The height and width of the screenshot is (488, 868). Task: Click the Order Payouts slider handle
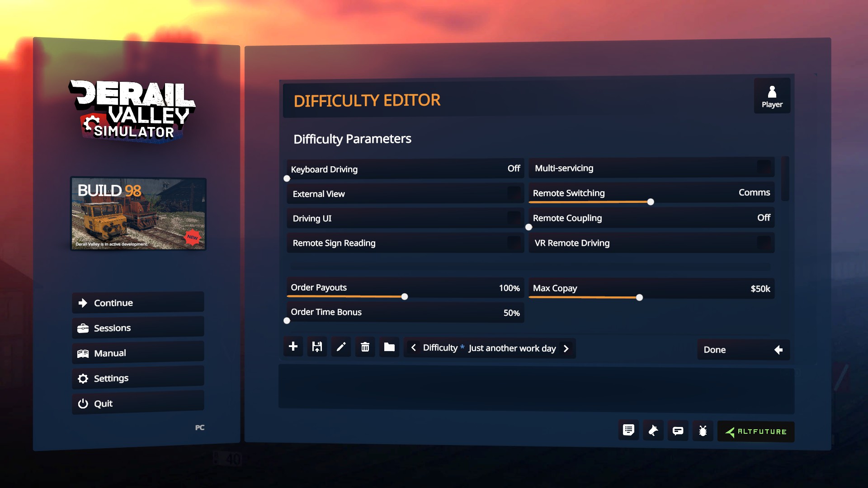tap(405, 297)
